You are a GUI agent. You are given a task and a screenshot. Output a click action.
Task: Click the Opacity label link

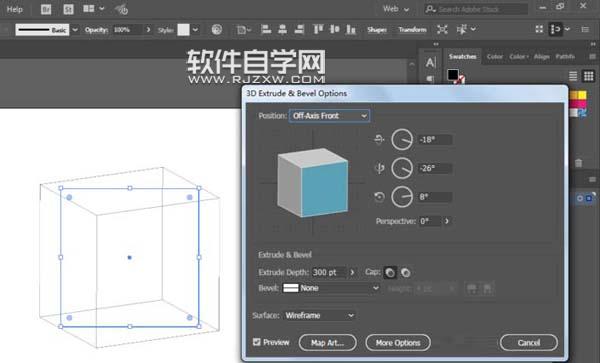point(96,29)
